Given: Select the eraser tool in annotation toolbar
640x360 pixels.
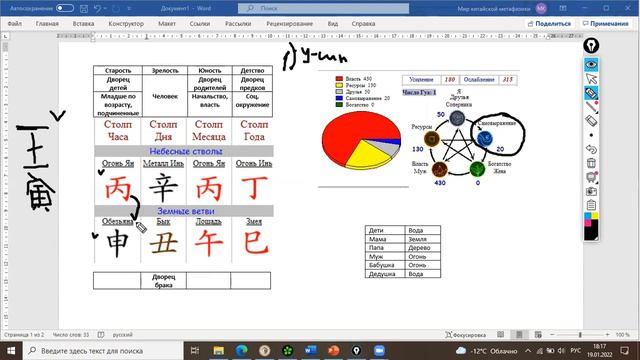Looking at the screenshot, I should click(x=591, y=121).
